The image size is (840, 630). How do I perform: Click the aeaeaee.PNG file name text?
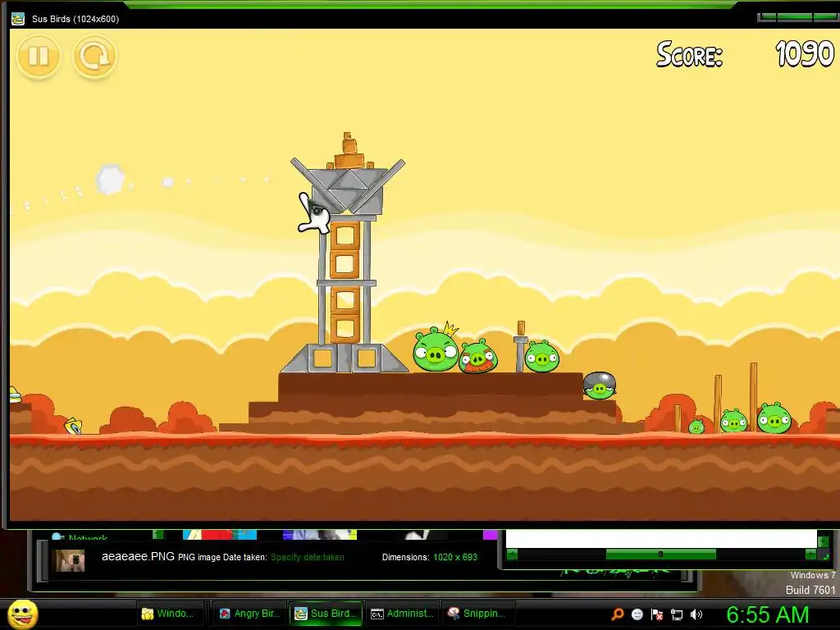(138, 556)
